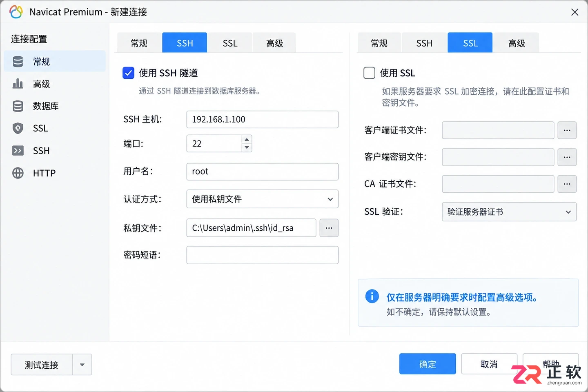Click the 用户名 input field

[263, 171]
